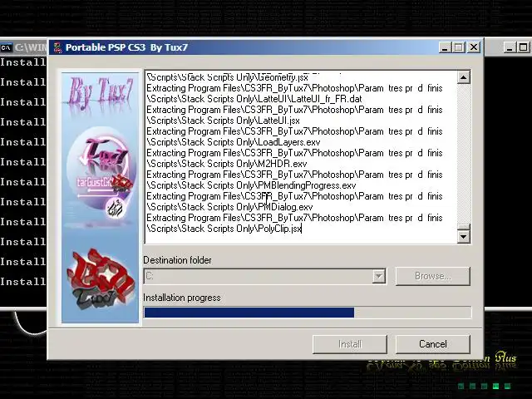Click the line ending with LatteUI.jsx
This screenshot has height=399, width=532.
click(x=224, y=121)
